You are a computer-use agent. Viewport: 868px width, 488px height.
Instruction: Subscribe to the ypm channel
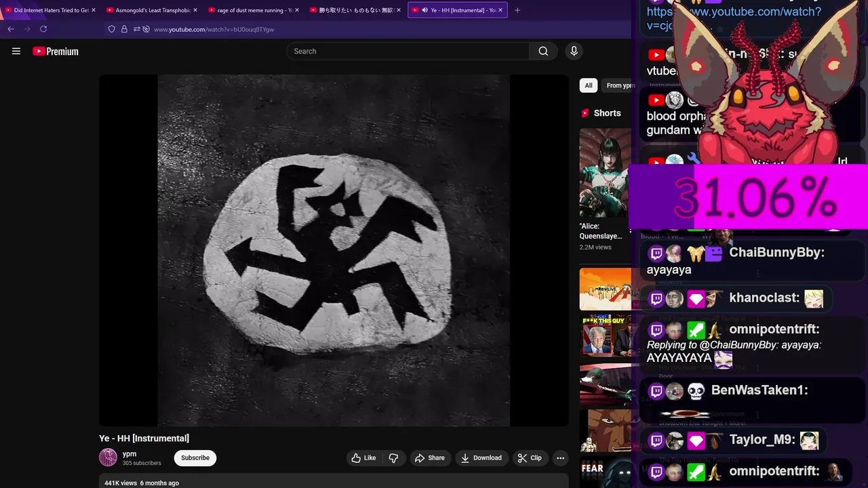click(x=195, y=458)
